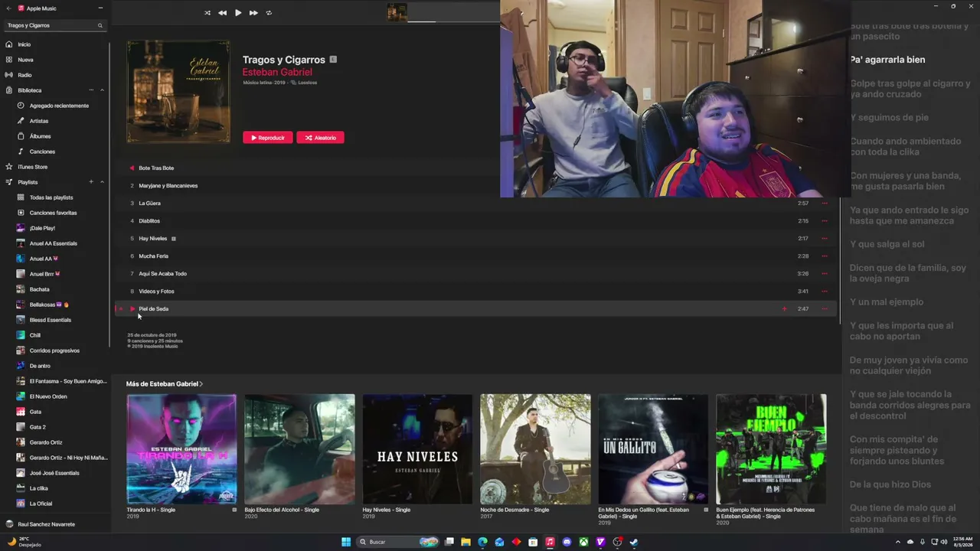Go back with the arrow beside Apple Music
Viewport: 980px width, 551px height.
[x=8, y=8]
